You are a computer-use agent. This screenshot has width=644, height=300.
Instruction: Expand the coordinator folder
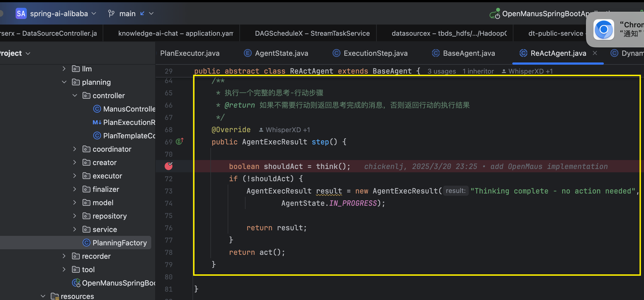tap(75, 149)
